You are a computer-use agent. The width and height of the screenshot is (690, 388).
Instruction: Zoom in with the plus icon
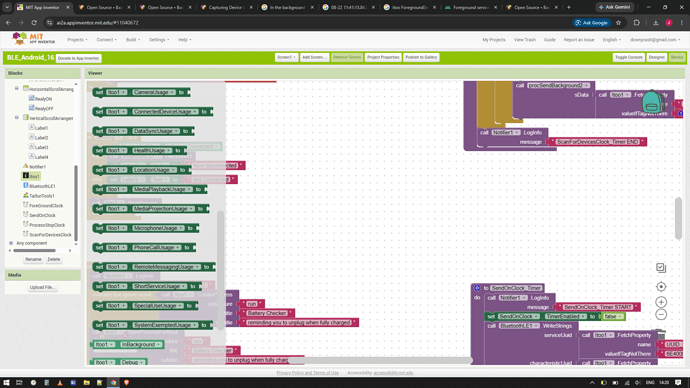661,302
